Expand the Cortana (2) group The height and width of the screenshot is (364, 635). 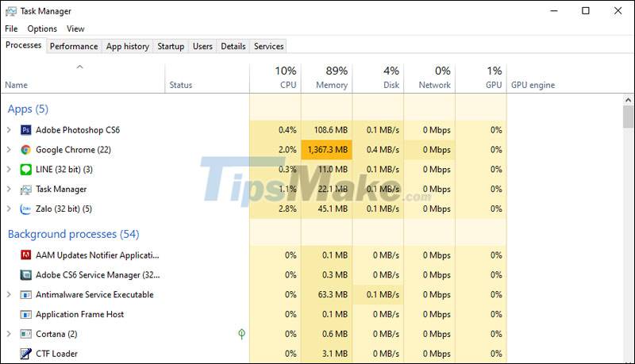[9, 334]
